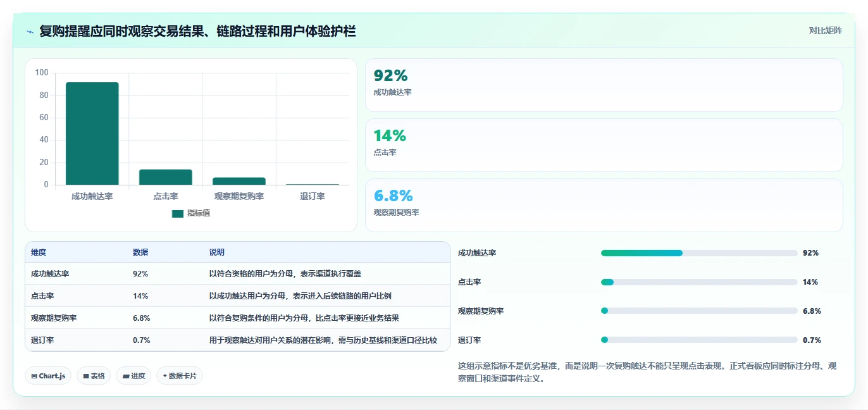Click the 6.8% value beside progress bar
The image size is (868, 410).
(812, 311)
